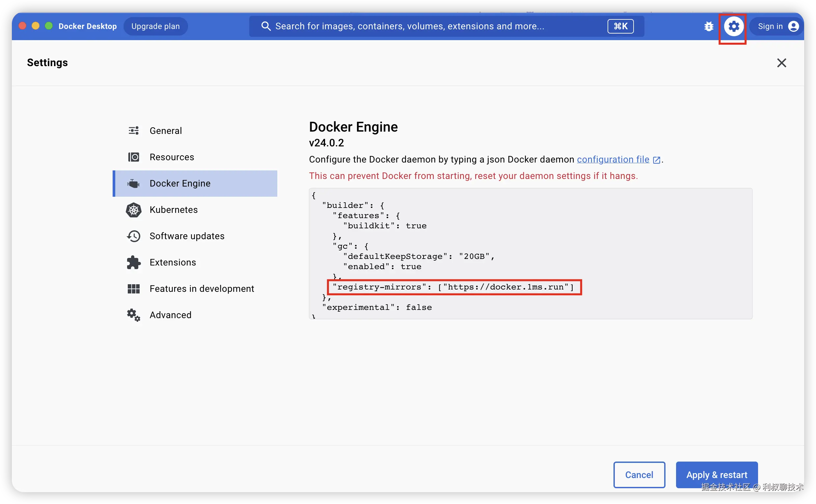Close the Settings panel with X
Image resolution: width=816 pixels, height=504 pixels.
781,63
